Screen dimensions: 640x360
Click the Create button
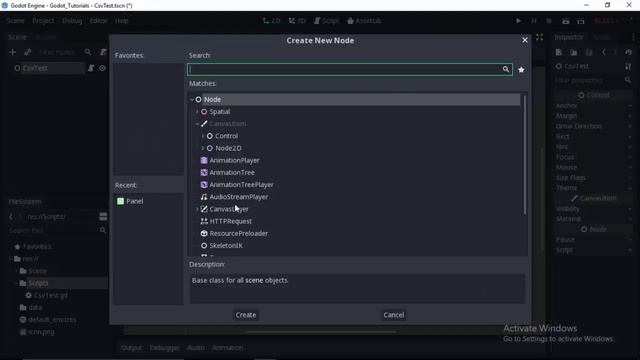click(246, 315)
